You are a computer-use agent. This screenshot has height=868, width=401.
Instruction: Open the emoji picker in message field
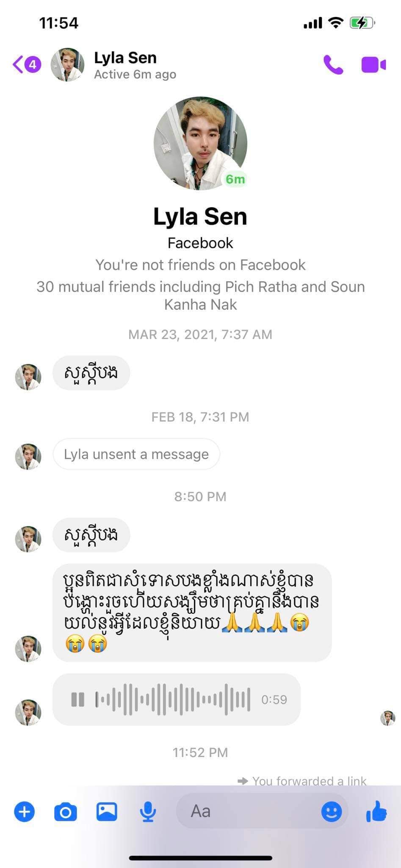tap(331, 812)
